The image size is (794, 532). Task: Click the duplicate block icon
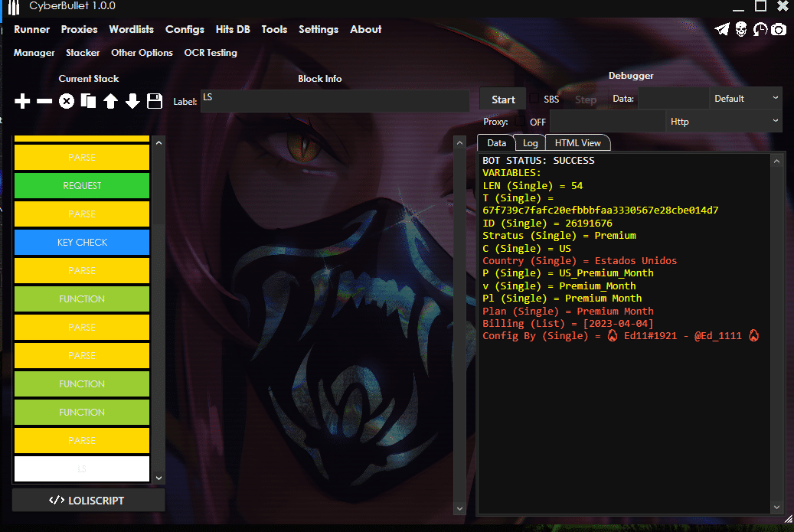click(89, 101)
